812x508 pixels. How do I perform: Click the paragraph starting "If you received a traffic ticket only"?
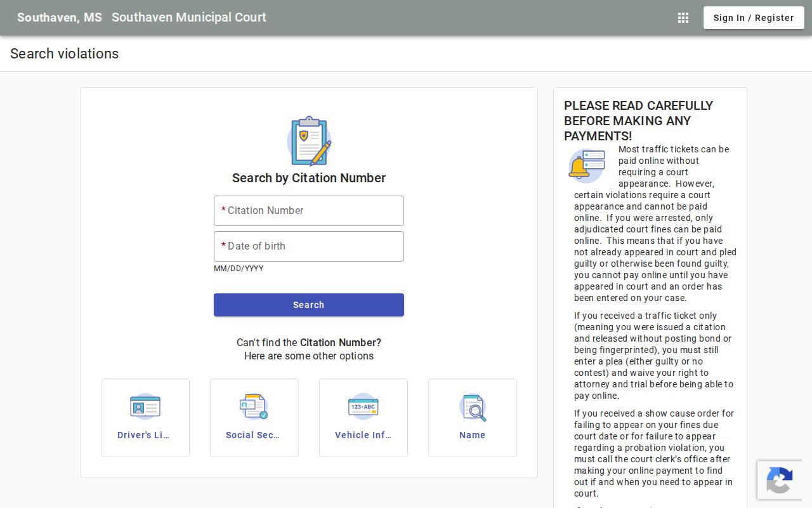(x=654, y=356)
